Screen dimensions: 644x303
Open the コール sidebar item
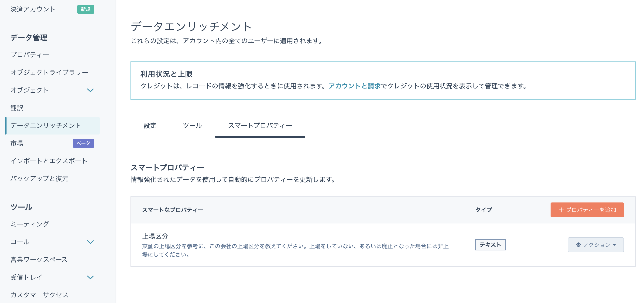click(20, 242)
